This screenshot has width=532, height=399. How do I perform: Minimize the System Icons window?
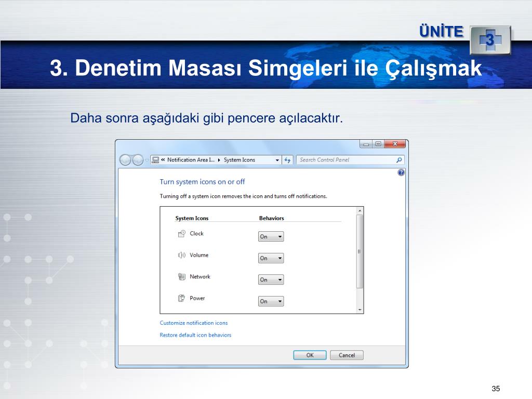(x=366, y=144)
